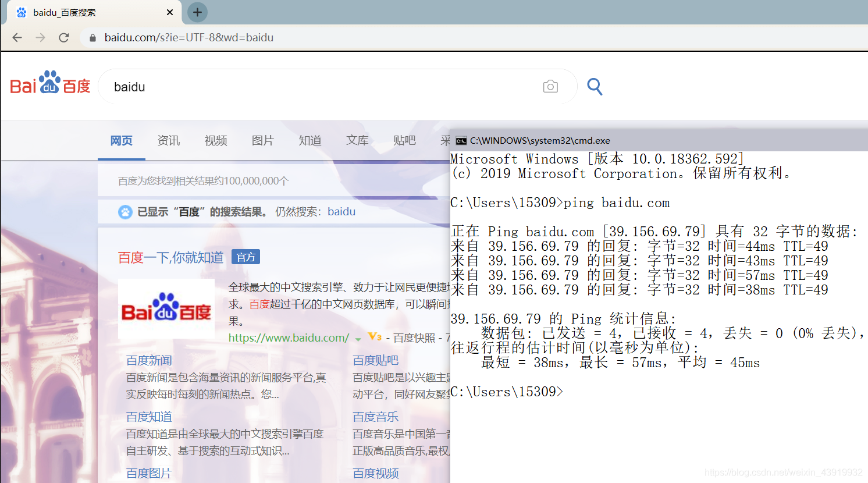
Task: Click 'Microsoft Windows [版本 10.0.18362.592]' line
Action: click(597, 159)
